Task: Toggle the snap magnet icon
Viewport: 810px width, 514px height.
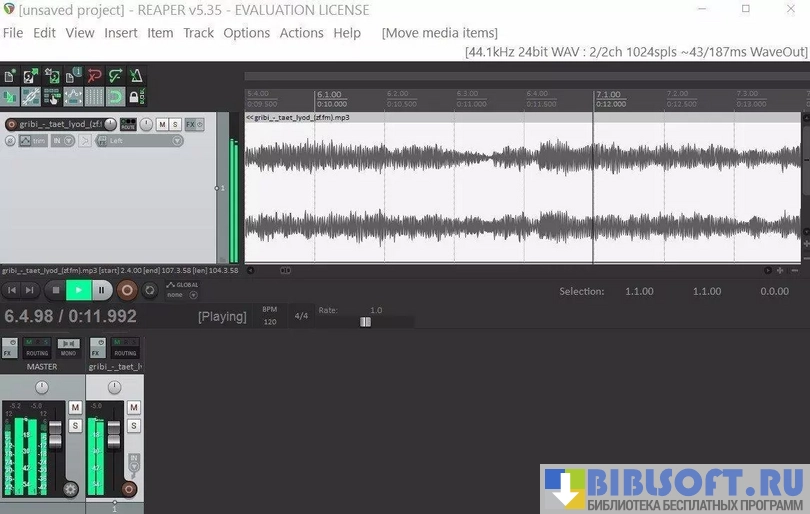Action: [x=116, y=97]
